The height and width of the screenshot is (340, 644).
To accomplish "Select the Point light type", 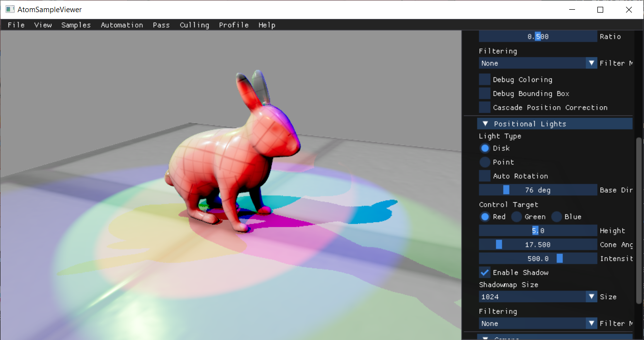I will pyautogui.click(x=485, y=162).
